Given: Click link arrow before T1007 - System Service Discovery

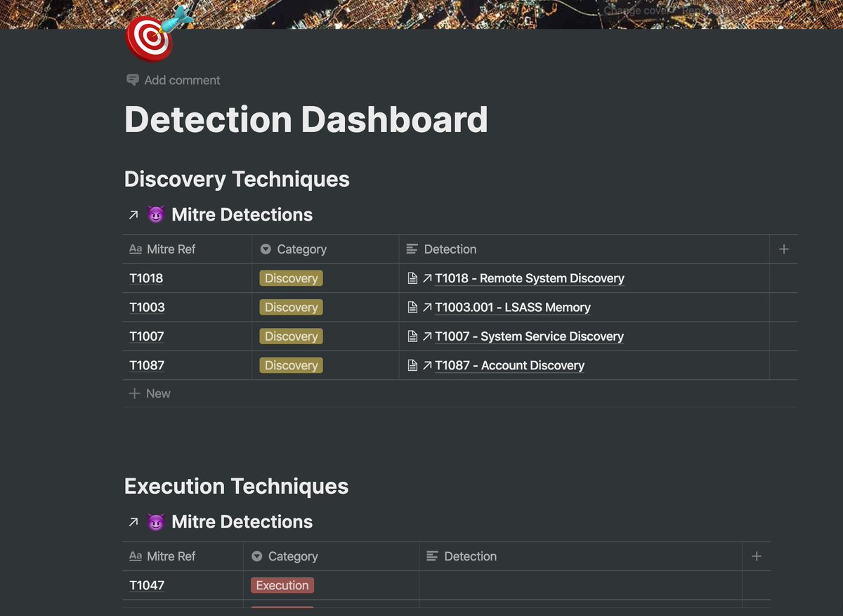Looking at the screenshot, I should pos(427,337).
